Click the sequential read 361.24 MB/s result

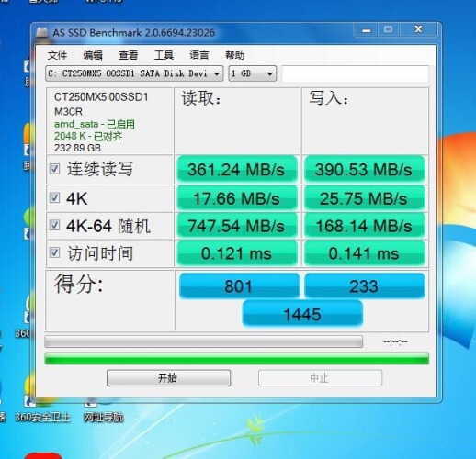click(237, 169)
